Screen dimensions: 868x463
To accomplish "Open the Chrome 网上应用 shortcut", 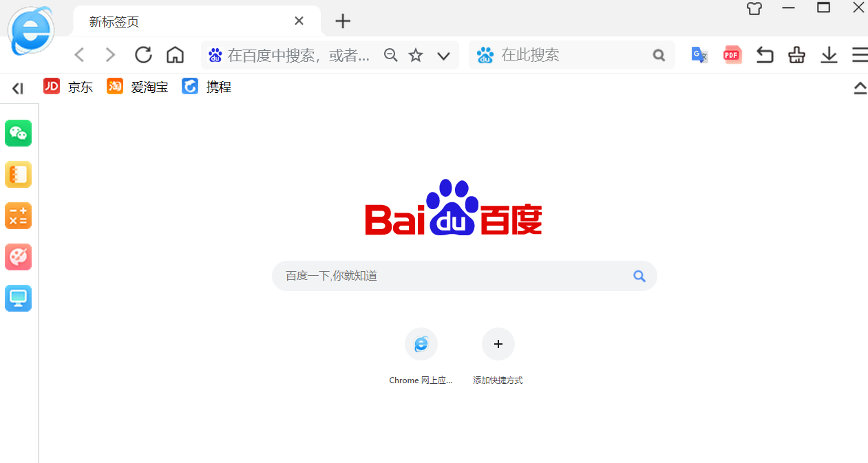I will click(x=421, y=344).
